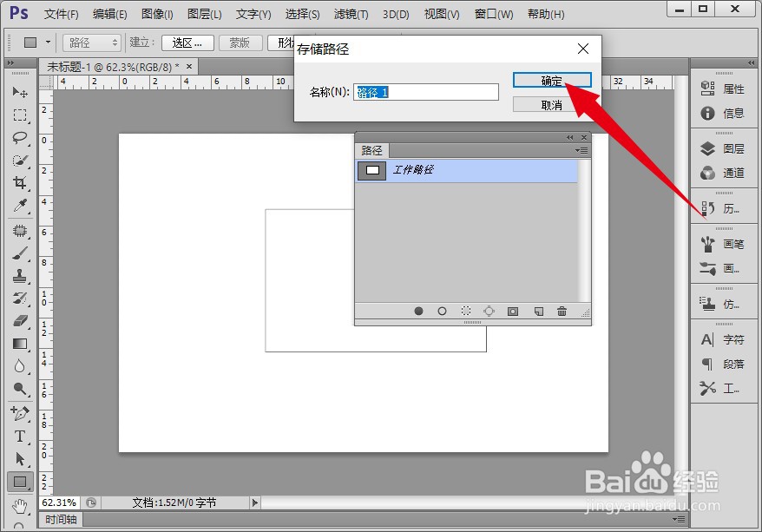The width and height of the screenshot is (762, 532).
Task: Open the Paths panel flyout menu
Action: click(581, 151)
